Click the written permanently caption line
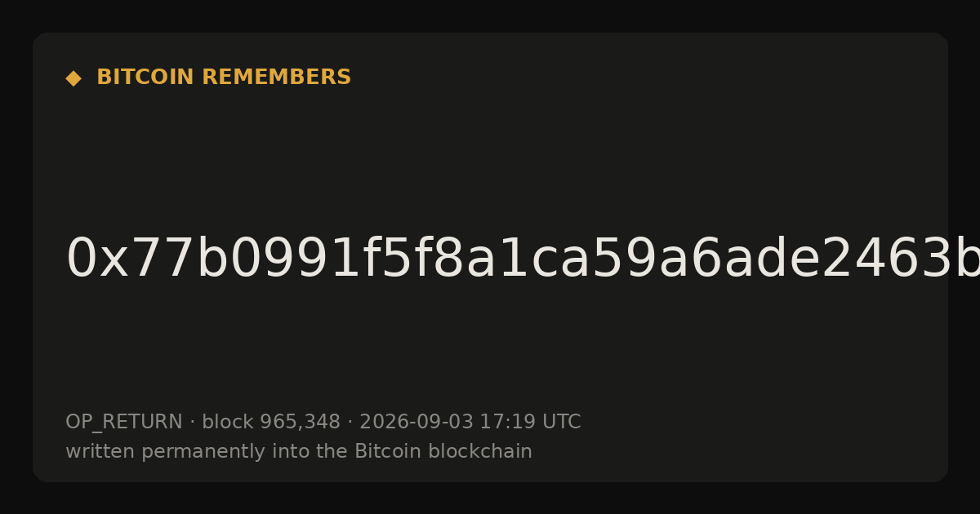This screenshot has width=980, height=514. pos(299,452)
